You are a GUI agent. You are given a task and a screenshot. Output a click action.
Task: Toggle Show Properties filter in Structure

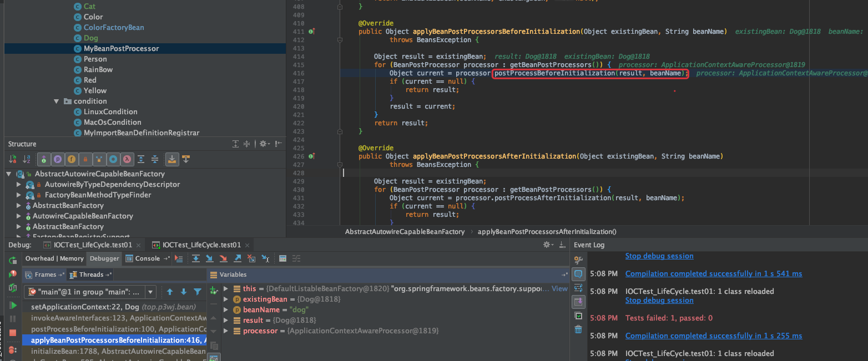pos(58,159)
